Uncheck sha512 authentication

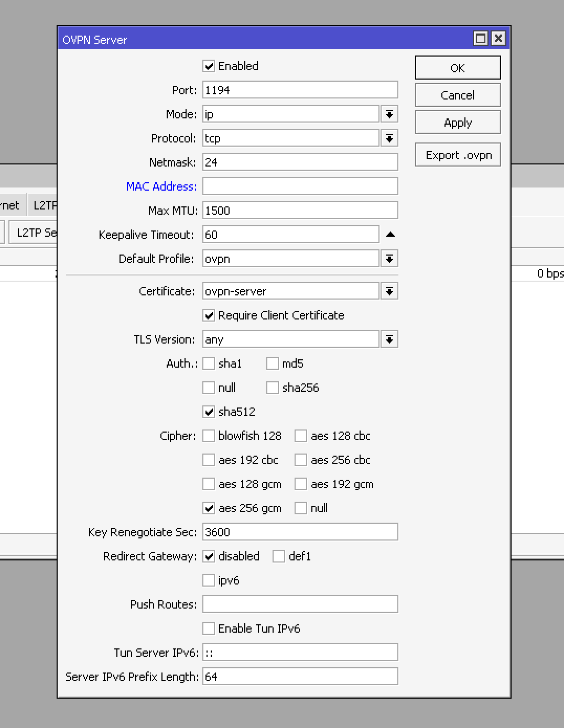(x=209, y=412)
